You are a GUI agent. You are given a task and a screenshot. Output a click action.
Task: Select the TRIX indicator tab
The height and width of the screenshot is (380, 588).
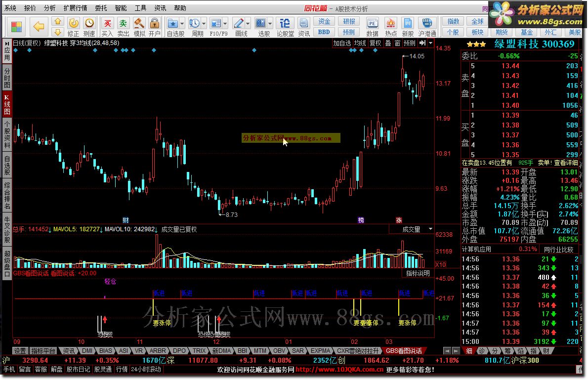click(199, 351)
